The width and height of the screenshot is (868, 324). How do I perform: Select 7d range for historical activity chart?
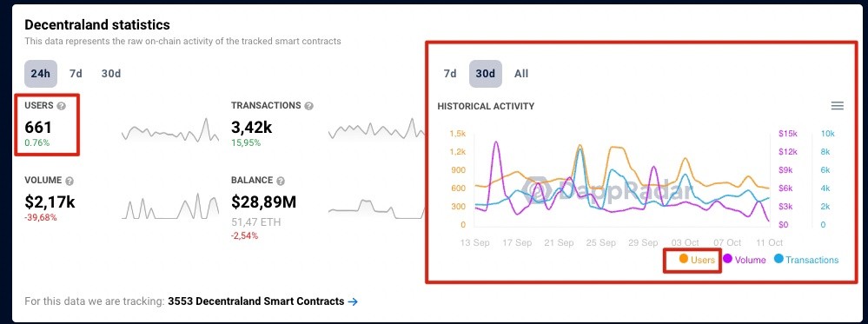450,74
